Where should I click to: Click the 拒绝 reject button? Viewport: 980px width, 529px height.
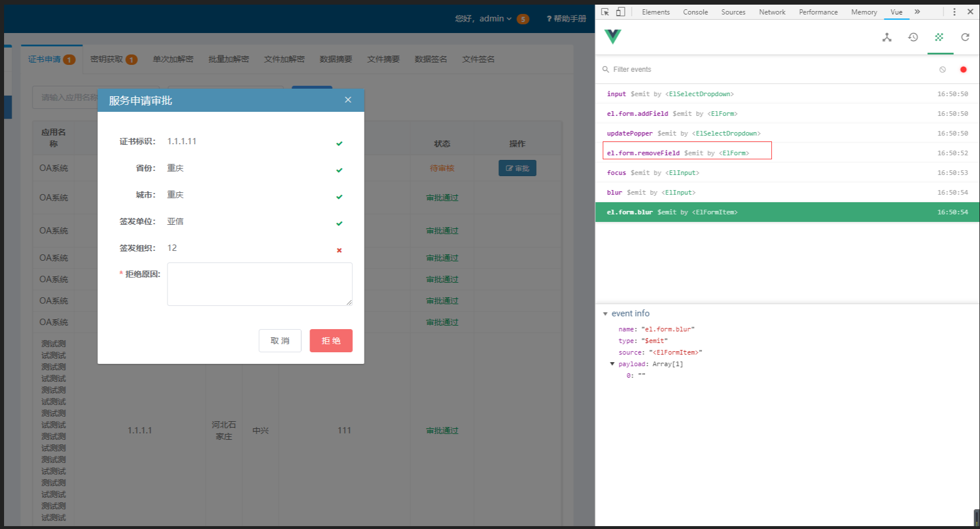point(331,341)
